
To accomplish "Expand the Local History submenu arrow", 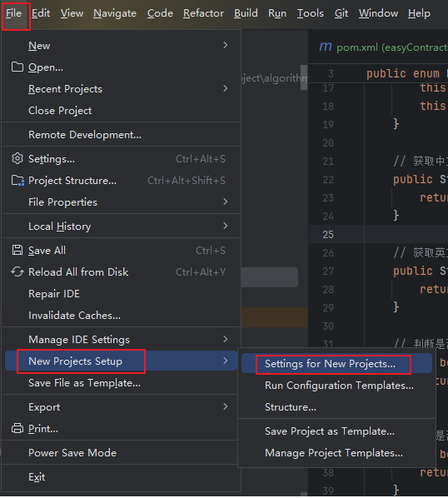I will 225,226.
